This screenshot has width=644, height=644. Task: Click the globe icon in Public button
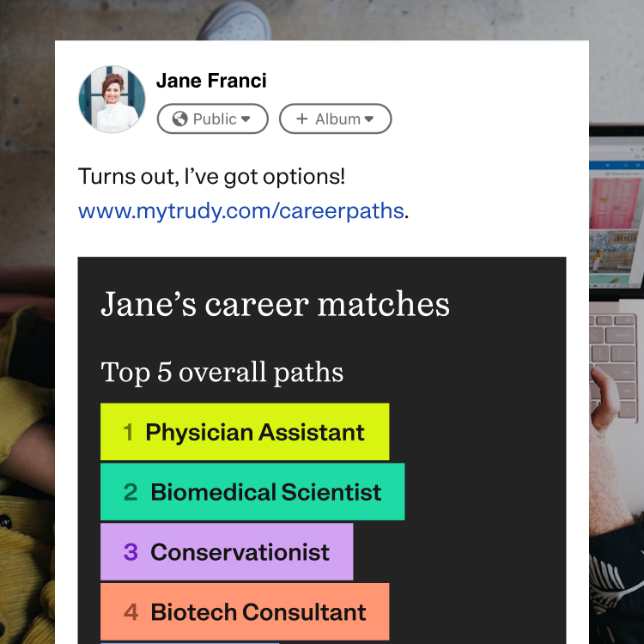(x=180, y=119)
